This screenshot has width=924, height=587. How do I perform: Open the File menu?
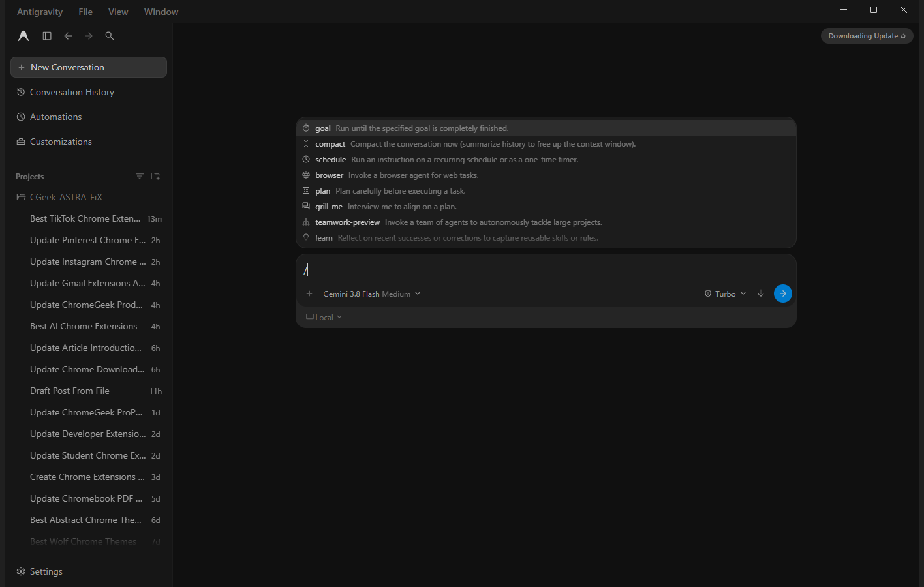coord(85,12)
